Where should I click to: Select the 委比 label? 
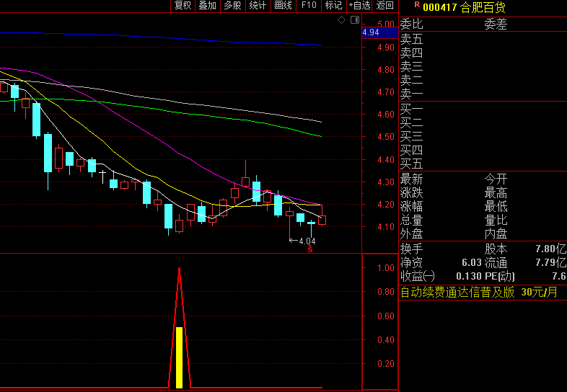click(411, 24)
